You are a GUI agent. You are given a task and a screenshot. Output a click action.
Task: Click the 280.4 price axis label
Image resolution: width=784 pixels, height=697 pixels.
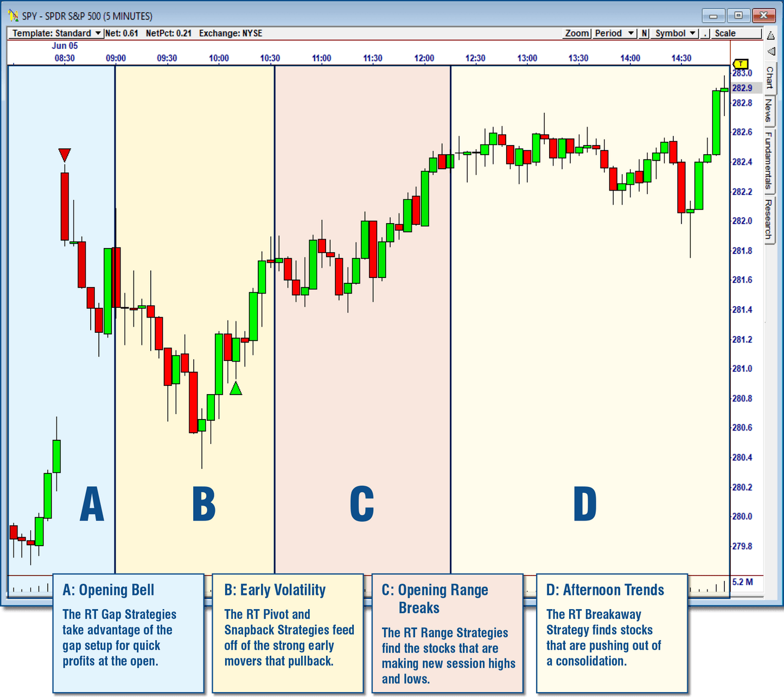(x=742, y=458)
